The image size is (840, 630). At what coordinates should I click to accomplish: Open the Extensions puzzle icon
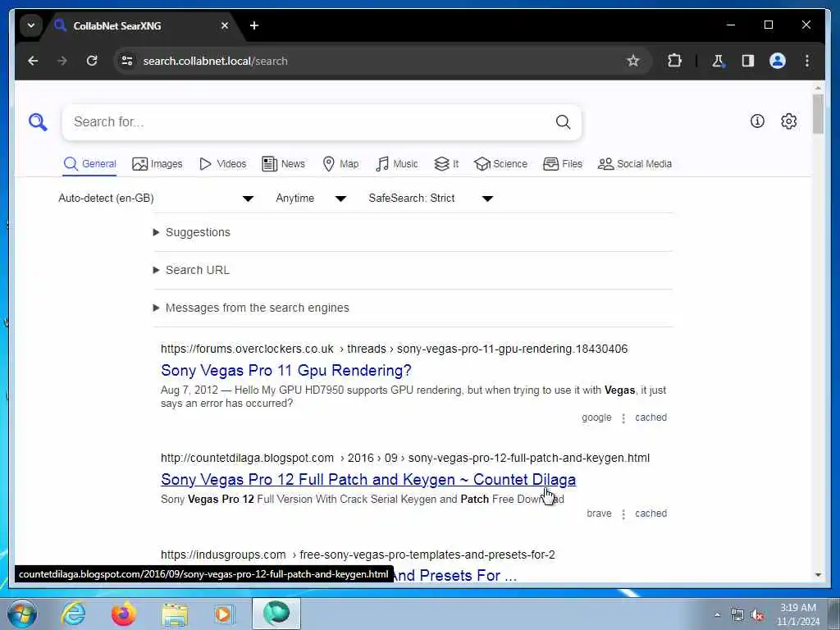pyautogui.click(x=674, y=61)
